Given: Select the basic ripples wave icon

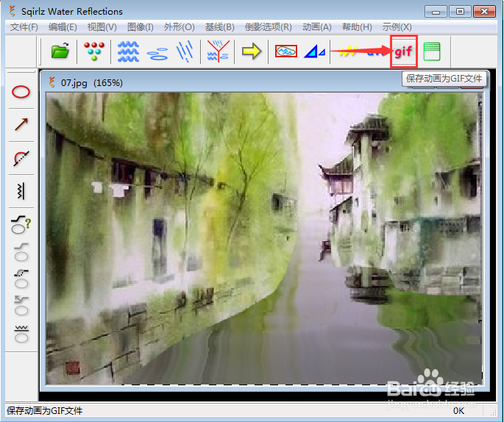Looking at the screenshot, I should (128, 51).
